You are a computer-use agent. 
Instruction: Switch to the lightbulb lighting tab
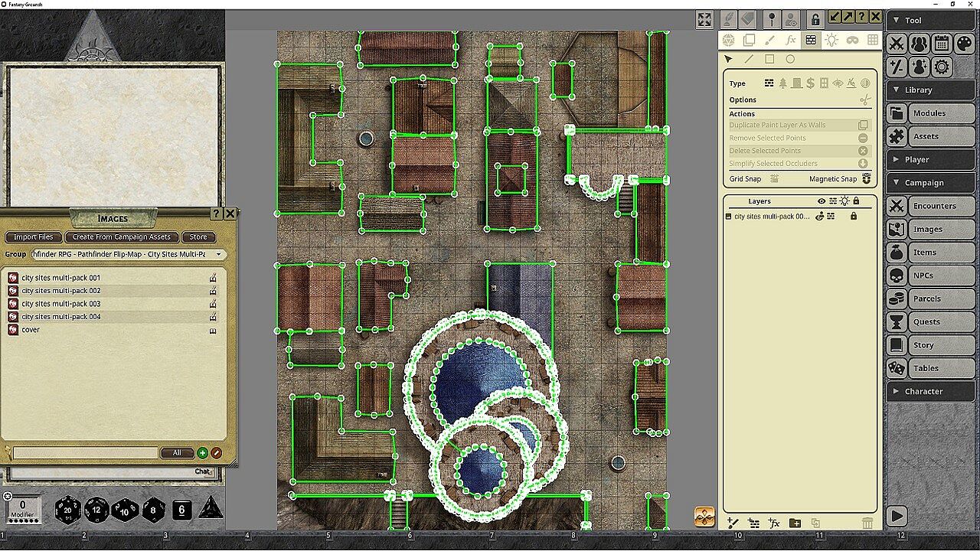831,40
